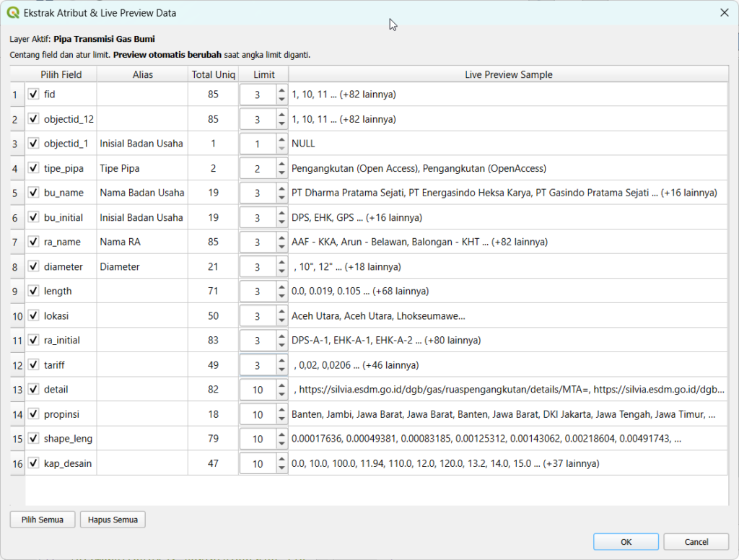739x560 pixels.
Task: Increase limit for lokasi row
Action: (x=281, y=310)
